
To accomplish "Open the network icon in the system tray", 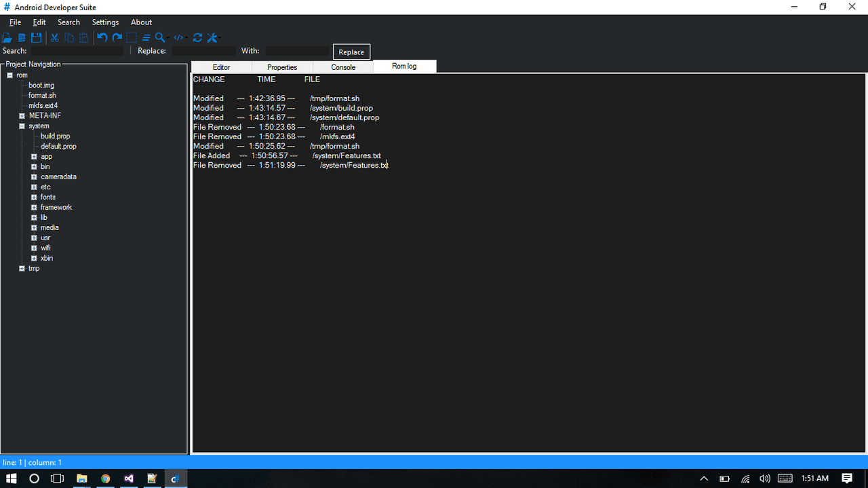I will 745,478.
